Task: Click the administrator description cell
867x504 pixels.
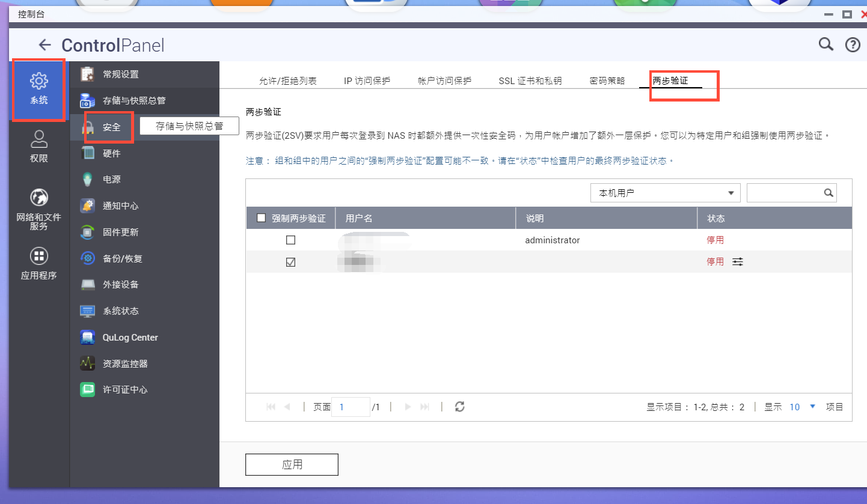Action: pos(553,240)
